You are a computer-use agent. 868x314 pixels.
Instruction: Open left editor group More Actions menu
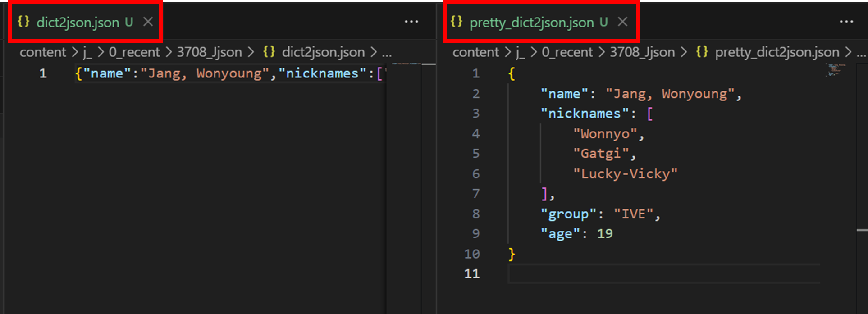coord(411,22)
